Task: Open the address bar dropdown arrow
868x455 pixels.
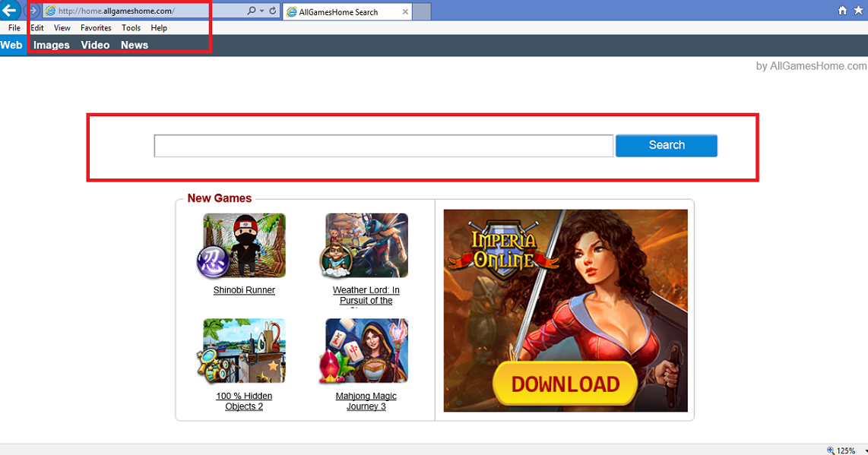Action: [x=261, y=11]
